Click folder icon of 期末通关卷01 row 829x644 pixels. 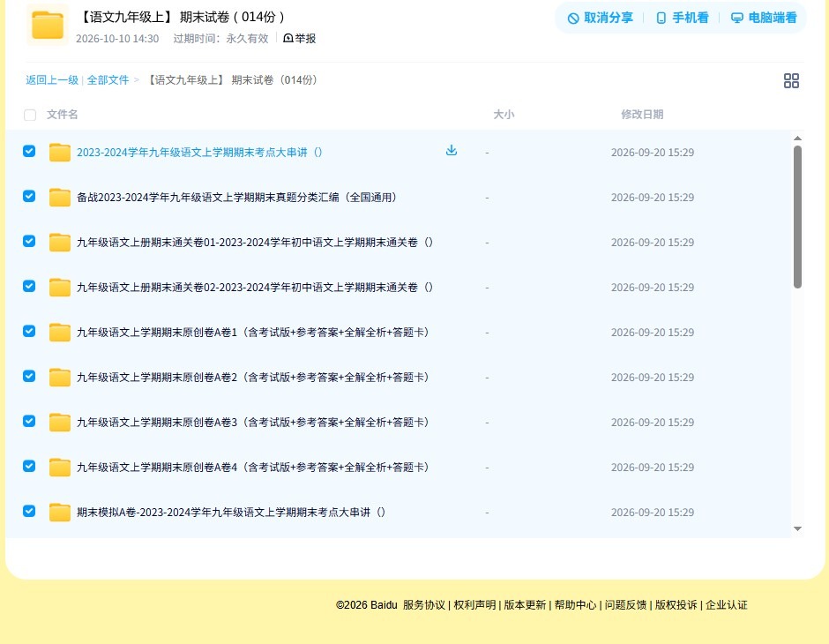tap(60, 242)
